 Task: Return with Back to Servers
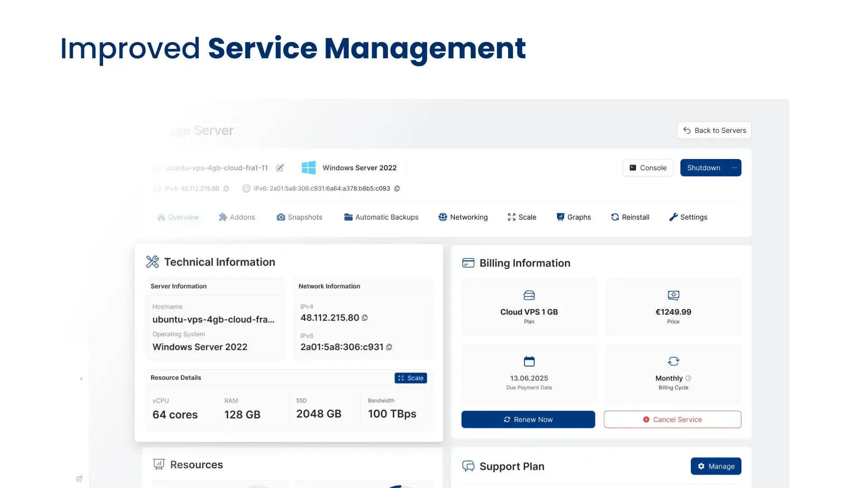click(714, 130)
